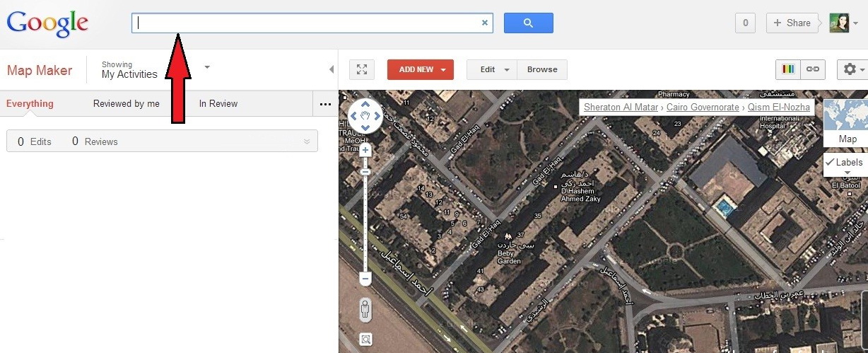
Task: Clear the search box with the X
Action: pos(485,23)
